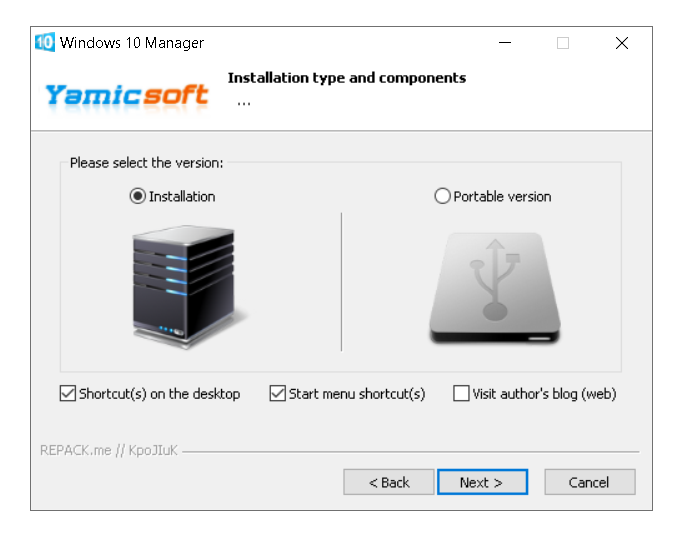Click the REPACK.me // KpoJIuK text
This screenshot has width=692, height=536.
[x=109, y=450]
